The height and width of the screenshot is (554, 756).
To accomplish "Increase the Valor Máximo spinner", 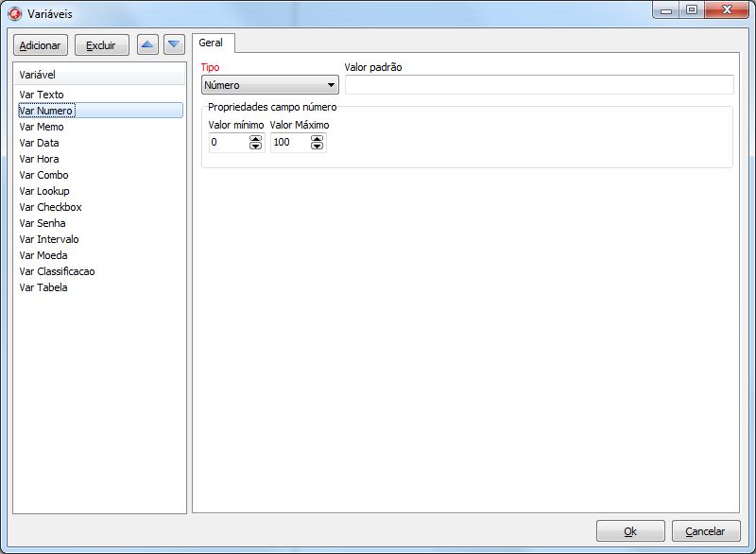I will click(x=317, y=138).
